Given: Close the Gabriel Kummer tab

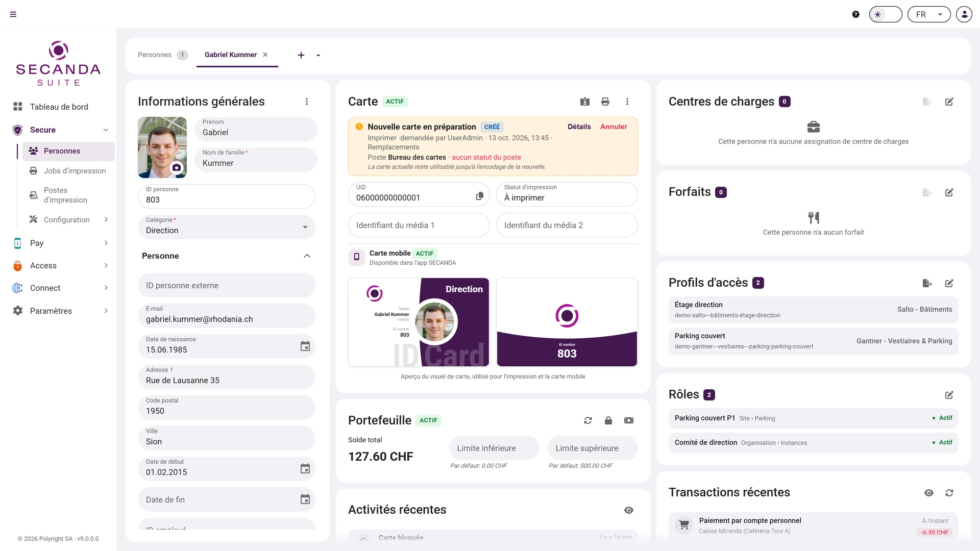Looking at the screenshot, I should [x=265, y=55].
